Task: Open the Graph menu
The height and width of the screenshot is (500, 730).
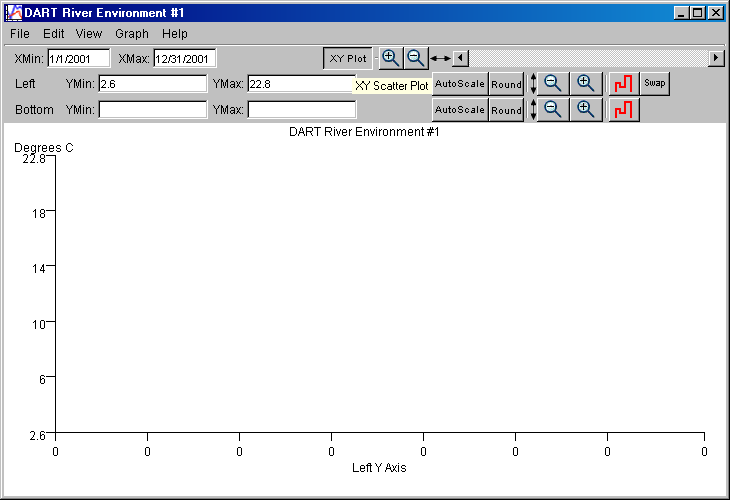Action: click(x=131, y=34)
